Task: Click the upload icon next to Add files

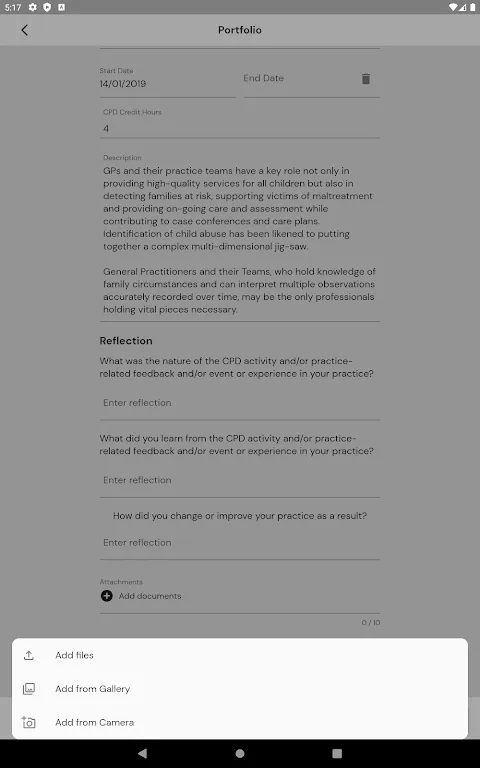Action: [x=29, y=655]
